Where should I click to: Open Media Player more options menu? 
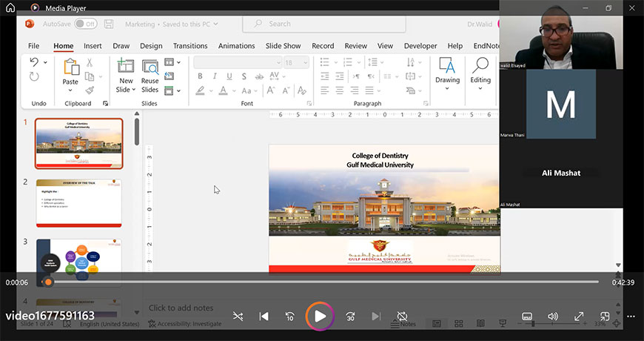631,317
